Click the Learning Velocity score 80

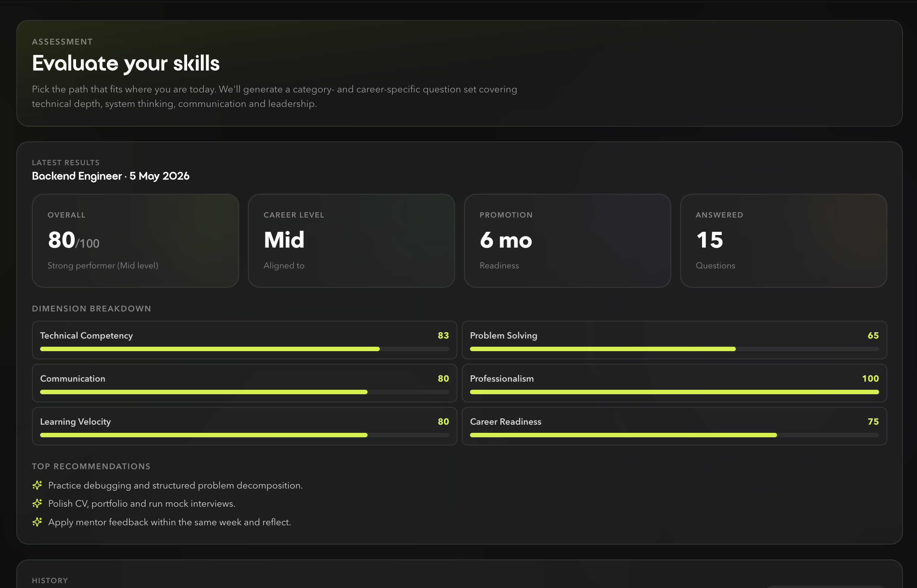tap(443, 422)
